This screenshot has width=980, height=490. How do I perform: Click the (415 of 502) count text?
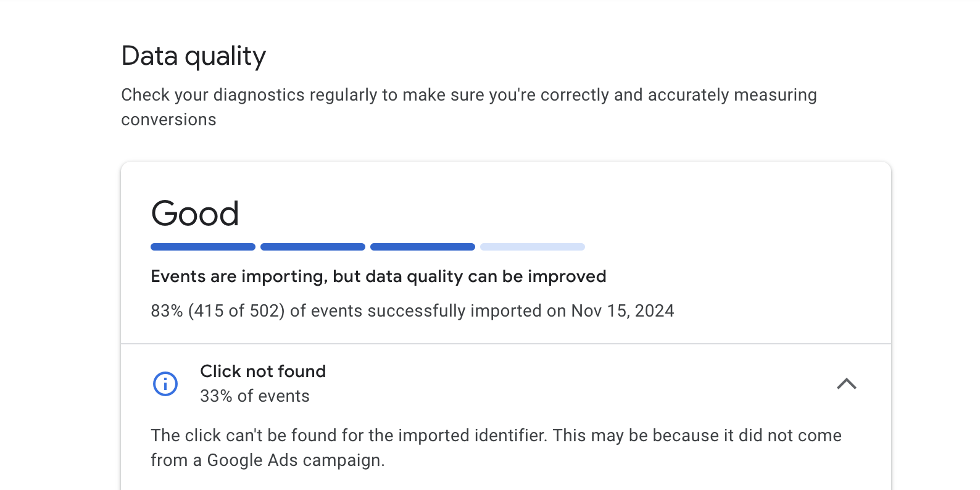pos(236,310)
